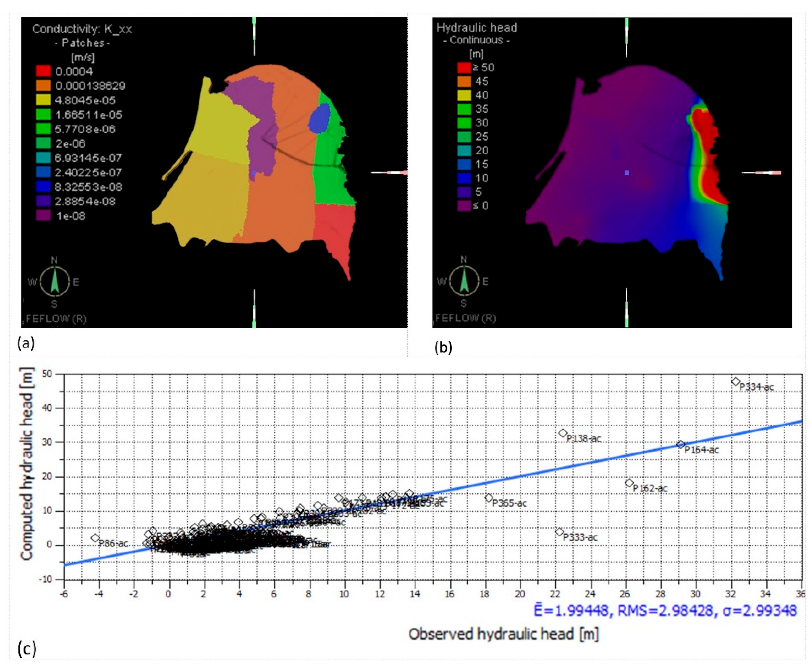This screenshot has width=812, height=672.
Task: Click the red ≥ 50 hydraulic head swatch
Action: (464, 68)
